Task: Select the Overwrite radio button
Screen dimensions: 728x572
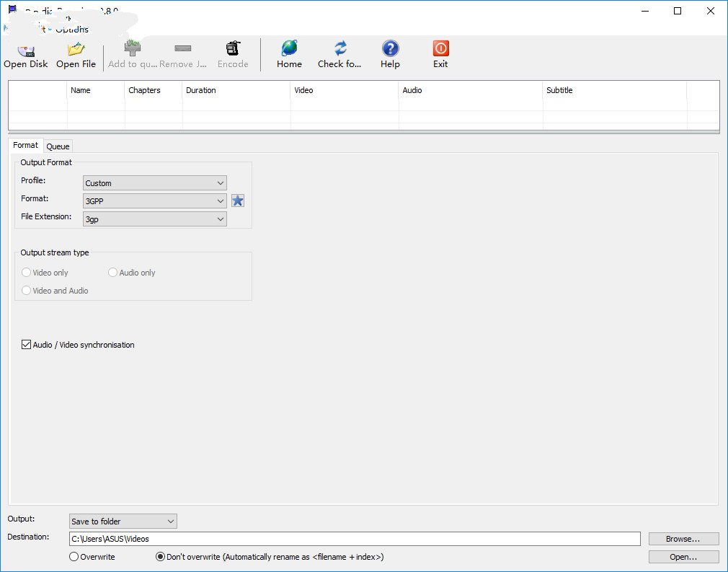Action: 74,557
